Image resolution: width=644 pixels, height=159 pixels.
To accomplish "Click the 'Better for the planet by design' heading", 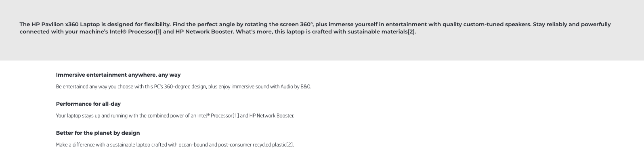I will tap(98, 133).
